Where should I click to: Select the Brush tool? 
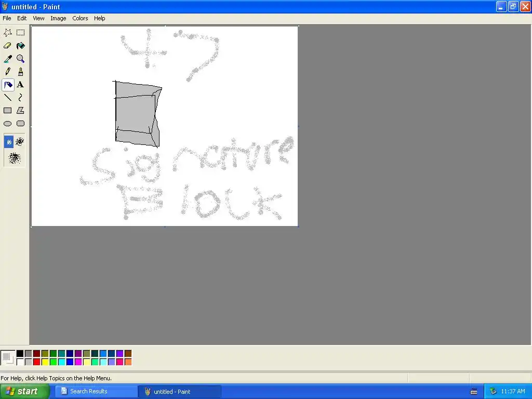click(x=20, y=72)
